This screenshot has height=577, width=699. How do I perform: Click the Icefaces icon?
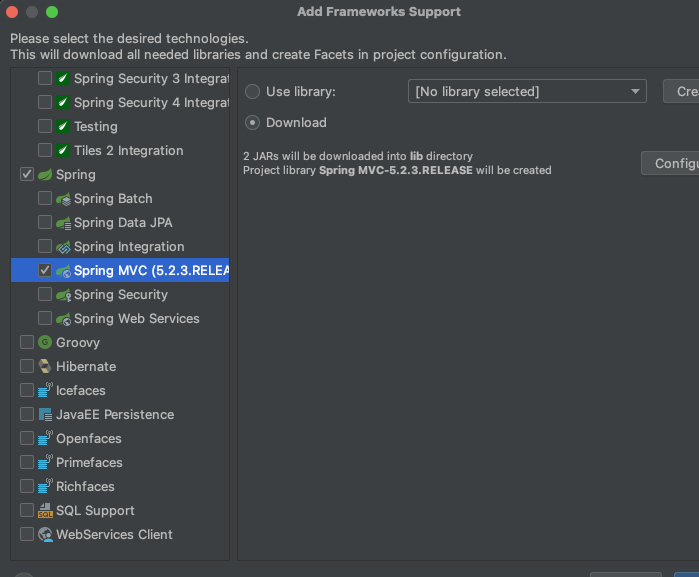[x=45, y=390]
